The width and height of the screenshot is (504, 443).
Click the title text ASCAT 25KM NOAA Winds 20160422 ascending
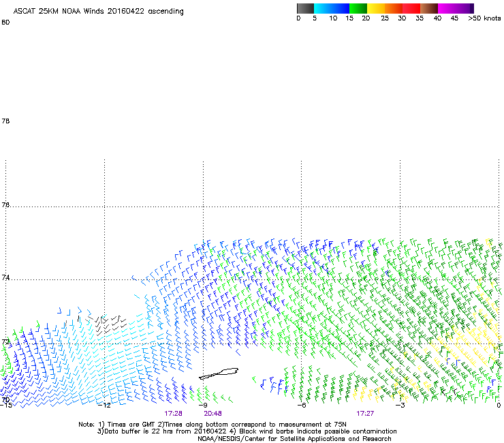pos(98,12)
